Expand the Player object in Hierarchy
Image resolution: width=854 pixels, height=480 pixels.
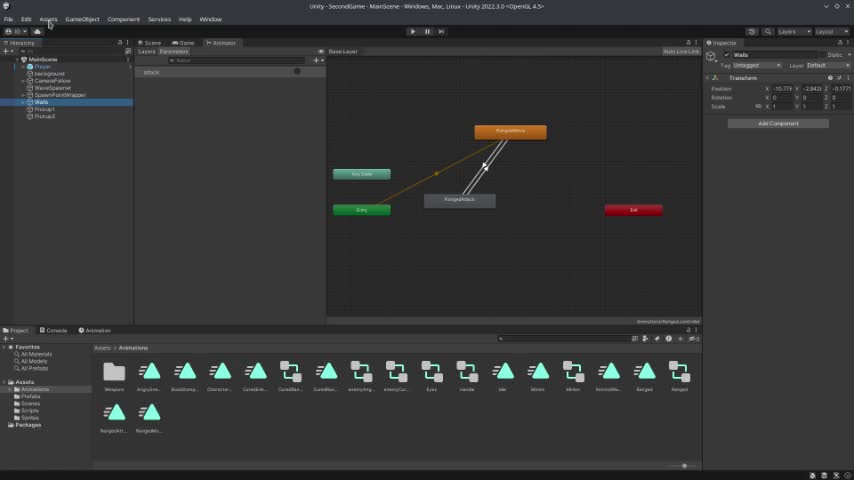(x=22, y=67)
